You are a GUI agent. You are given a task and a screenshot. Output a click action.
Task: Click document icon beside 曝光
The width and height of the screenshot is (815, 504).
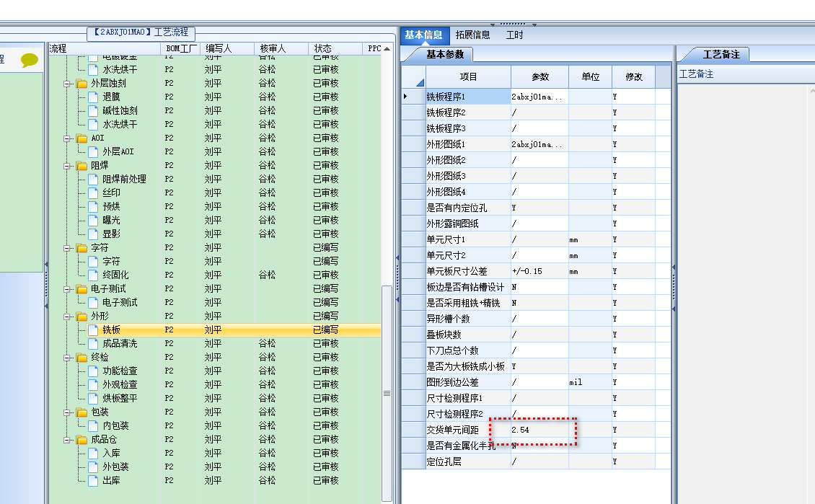(93, 221)
